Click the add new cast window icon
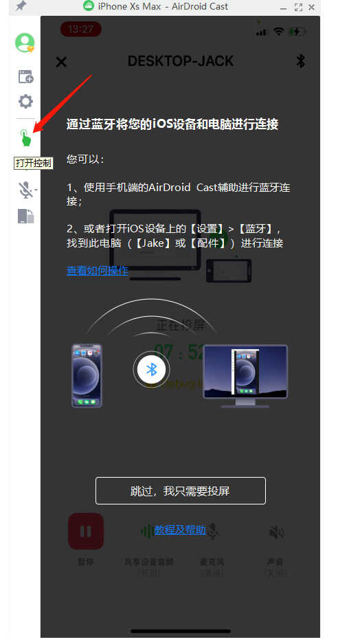 point(25,76)
